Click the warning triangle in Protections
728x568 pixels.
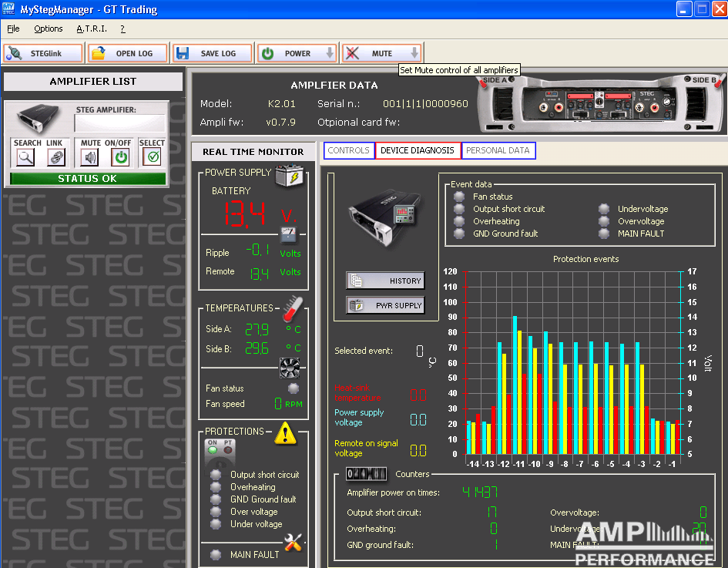(x=285, y=434)
